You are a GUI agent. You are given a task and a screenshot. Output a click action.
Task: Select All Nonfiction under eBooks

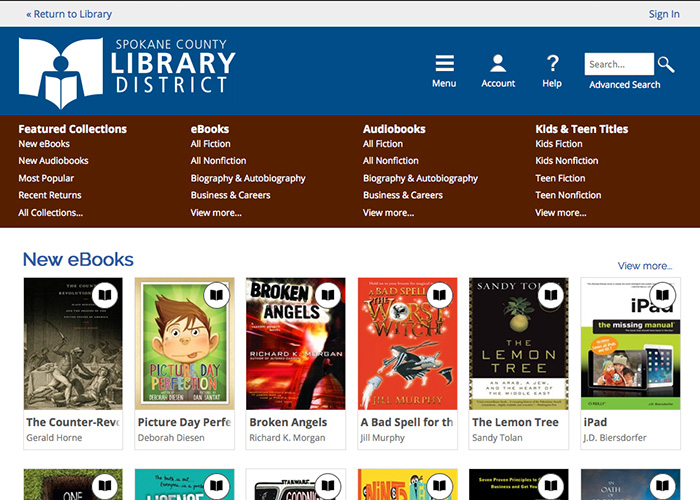[x=218, y=161]
